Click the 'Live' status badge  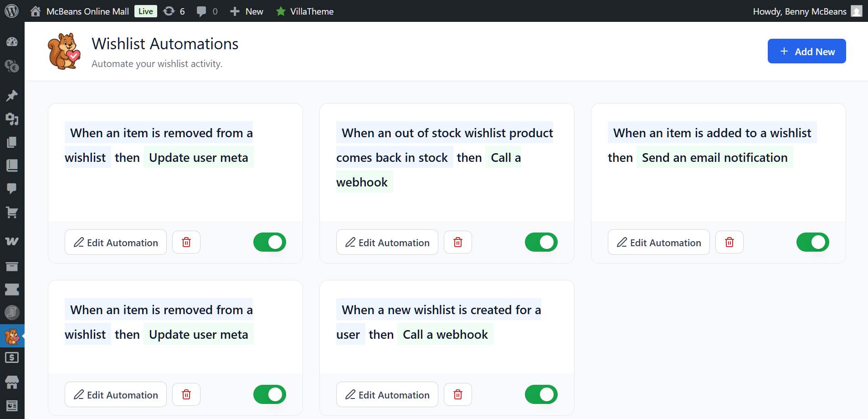(x=145, y=11)
